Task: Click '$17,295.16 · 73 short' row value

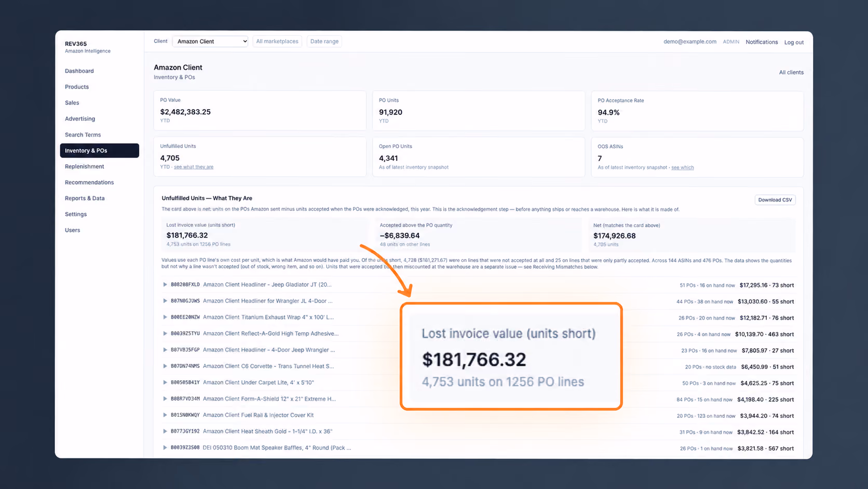Action: point(767,285)
